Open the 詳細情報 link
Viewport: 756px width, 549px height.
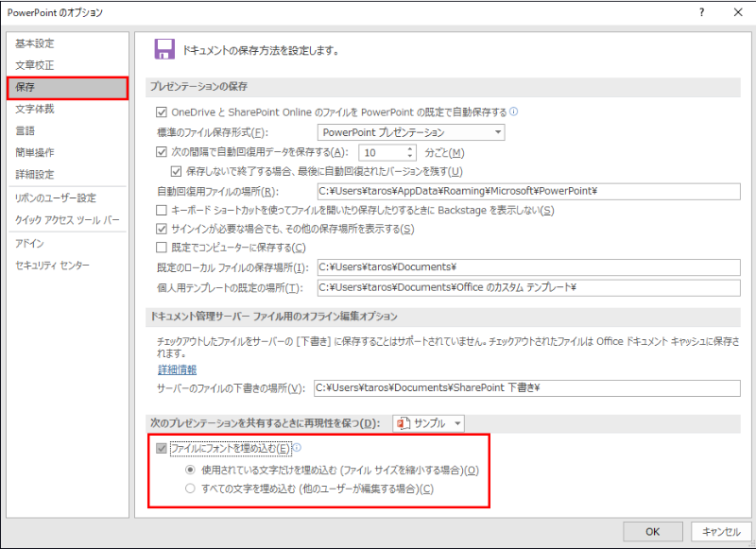coord(178,369)
